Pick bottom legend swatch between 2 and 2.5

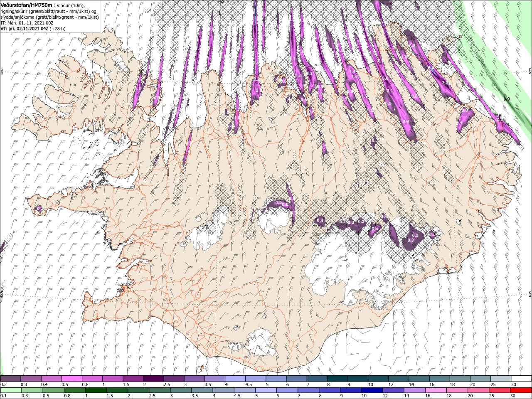coord(138,390)
